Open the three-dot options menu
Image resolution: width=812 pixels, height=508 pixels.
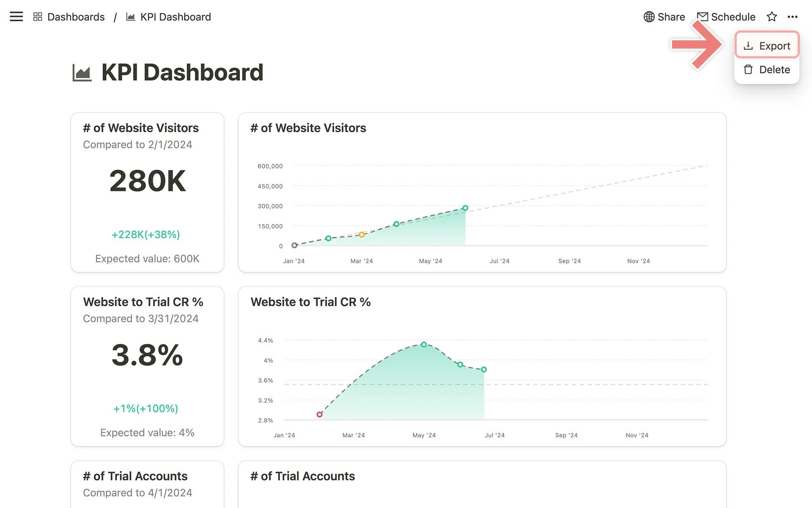tap(793, 17)
